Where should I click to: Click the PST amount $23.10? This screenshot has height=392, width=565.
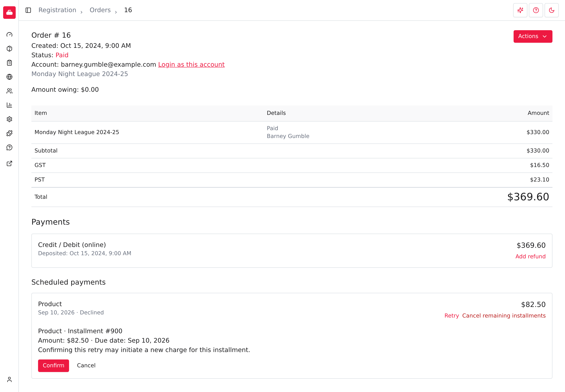click(x=540, y=180)
